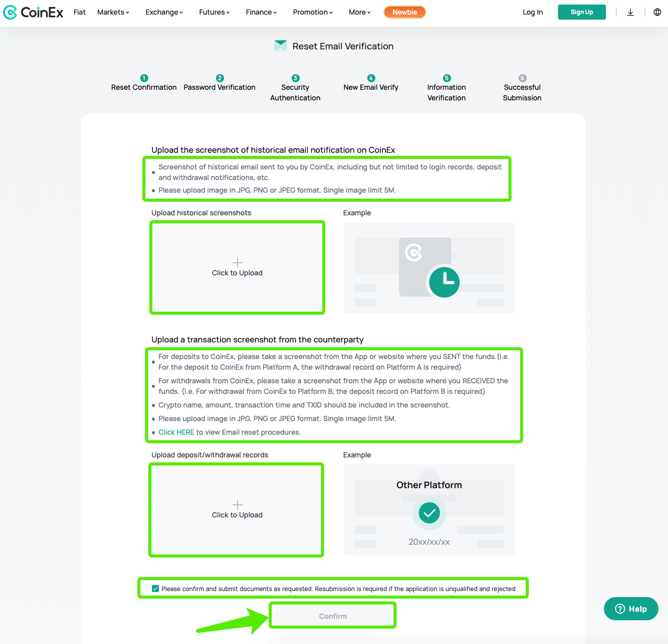Click the CoinEx logo in header

[x=33, y=12]
